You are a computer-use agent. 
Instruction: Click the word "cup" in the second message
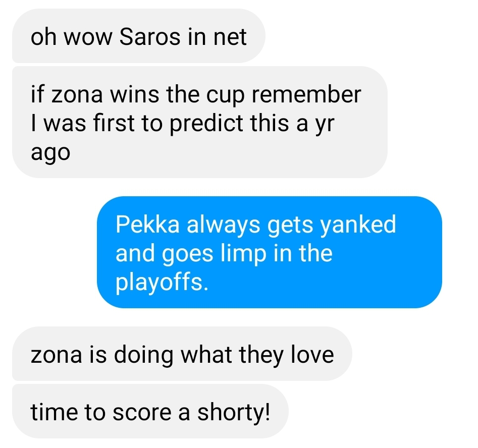tap(226, 96)
